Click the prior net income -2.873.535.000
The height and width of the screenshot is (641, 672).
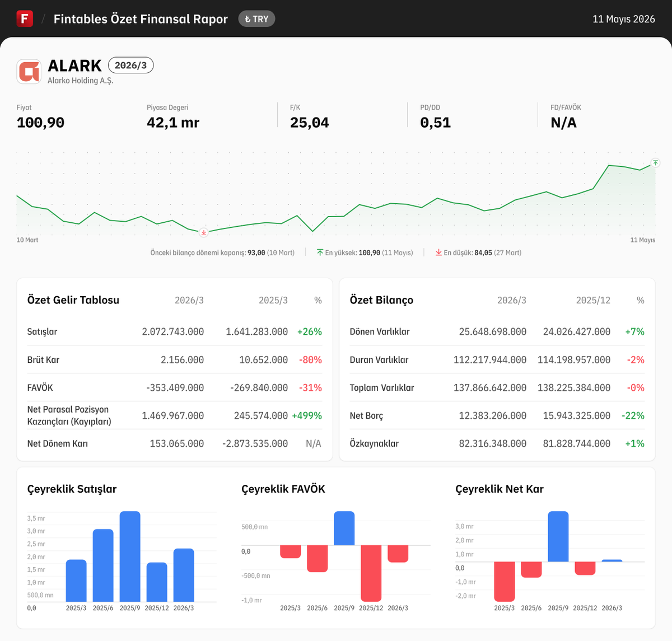click(x=255, y=443)
